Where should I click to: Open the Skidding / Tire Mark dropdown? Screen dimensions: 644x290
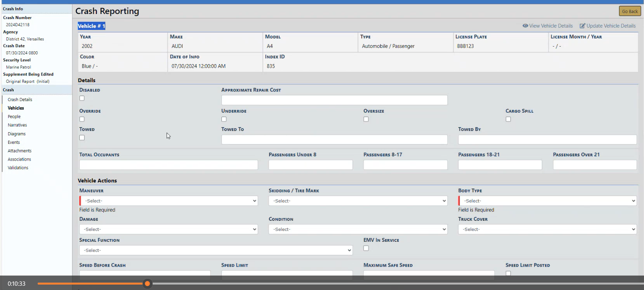(358, 201)
